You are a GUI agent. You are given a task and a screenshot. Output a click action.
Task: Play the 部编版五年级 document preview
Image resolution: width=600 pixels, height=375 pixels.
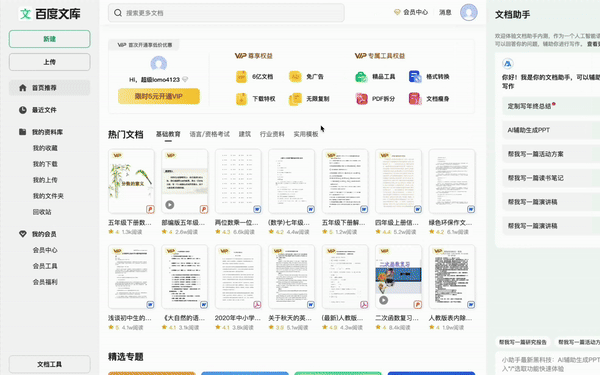pos(170,205)
